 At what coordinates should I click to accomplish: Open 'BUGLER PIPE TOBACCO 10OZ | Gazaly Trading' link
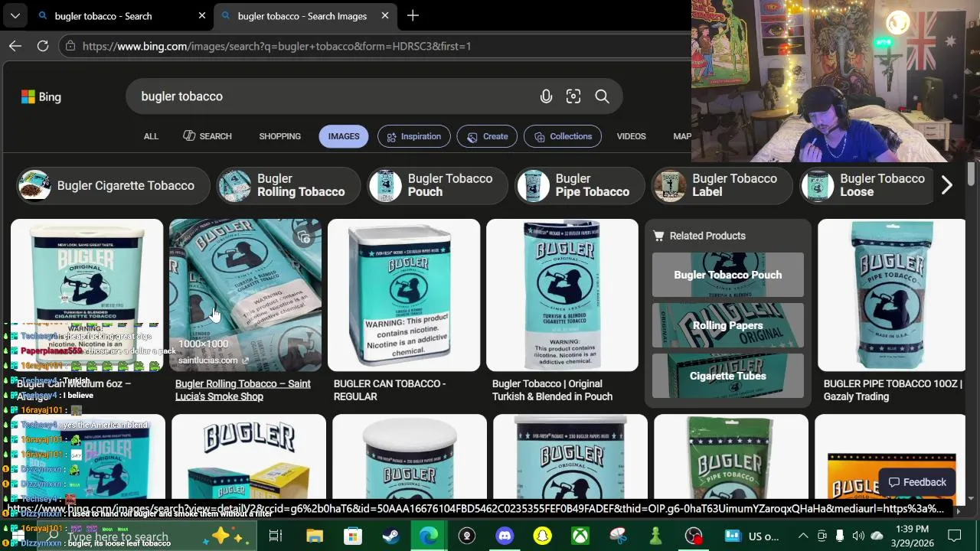point(893,390)
